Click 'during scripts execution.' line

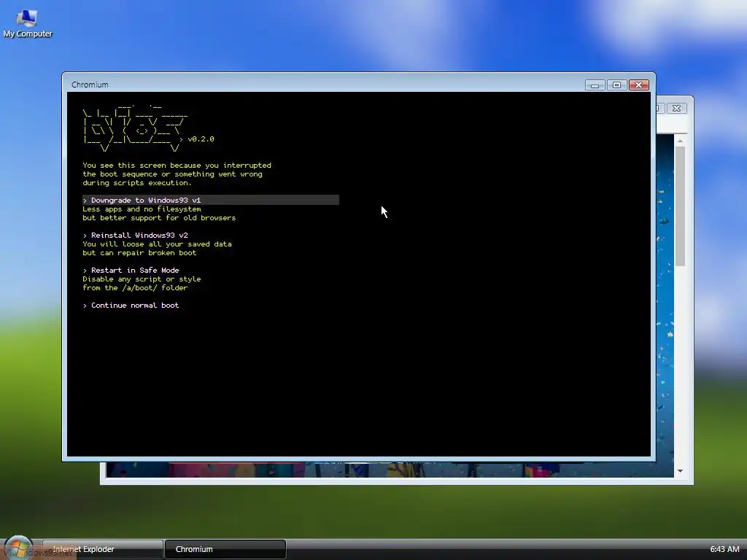(137, 183)
